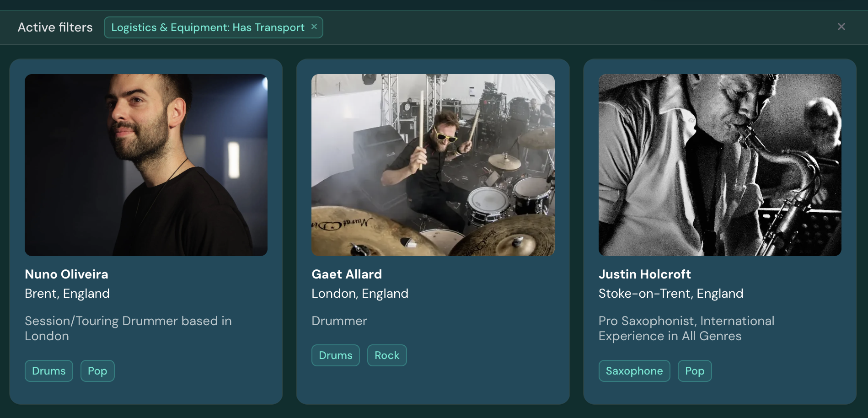The image size is (868, 418).
Task: Select the Drums tag on Gaet's card
Action: [335, 355]
